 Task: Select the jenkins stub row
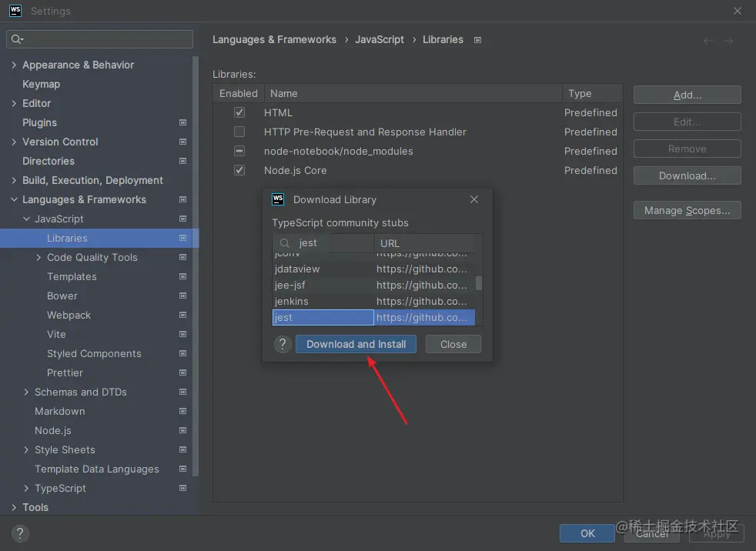[373, 302]
